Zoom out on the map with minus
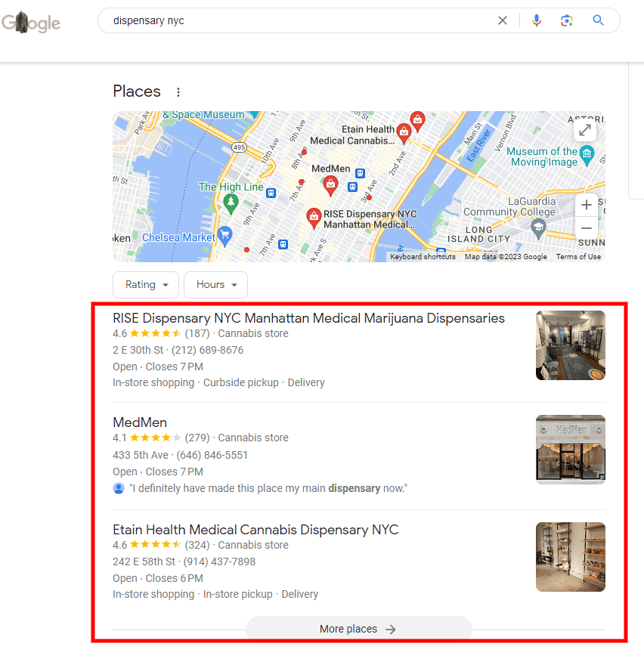Image resolution: width=644 pixels, height=659 pixels. (x=587, y=229)
